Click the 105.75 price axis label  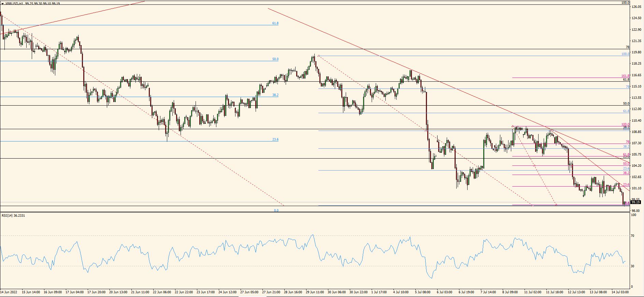637,154
